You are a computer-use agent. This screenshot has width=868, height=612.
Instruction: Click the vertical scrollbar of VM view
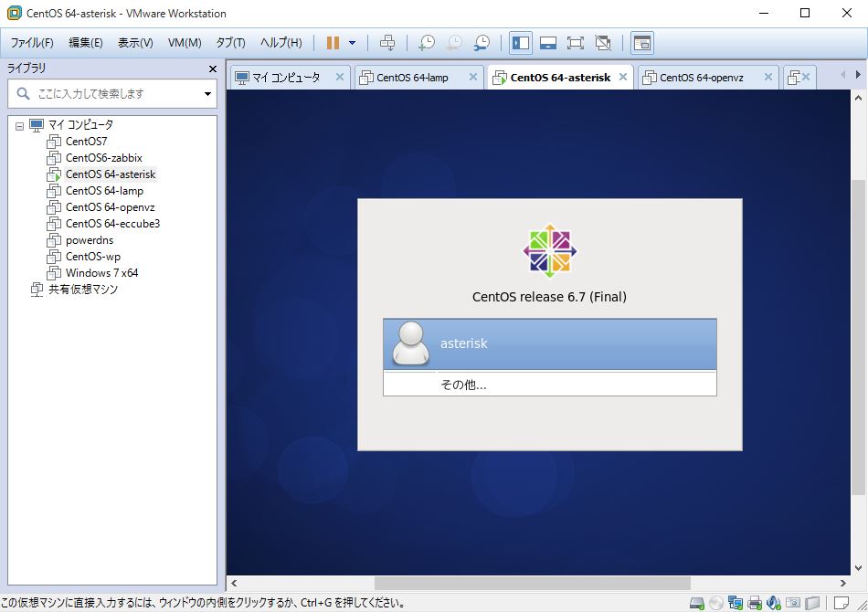(x=858, y=337)
